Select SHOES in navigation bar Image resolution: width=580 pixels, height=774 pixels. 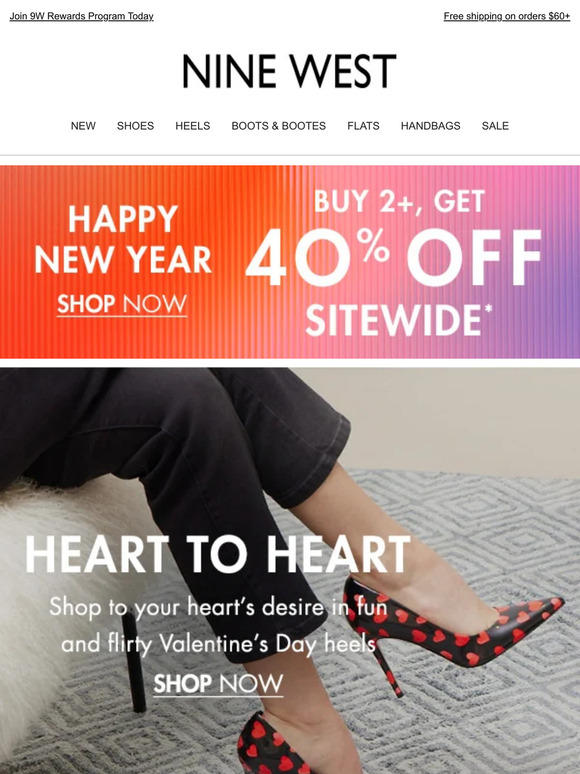(x=135, y=126)
